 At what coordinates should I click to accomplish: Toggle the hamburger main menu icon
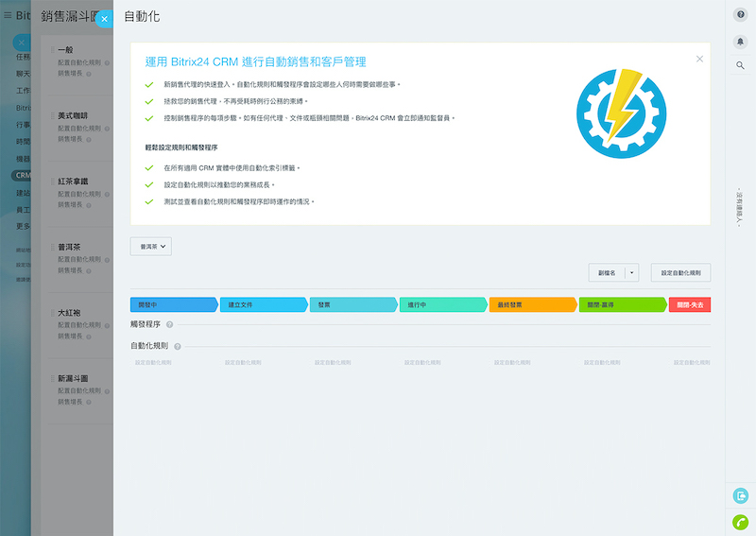point(8,15)
